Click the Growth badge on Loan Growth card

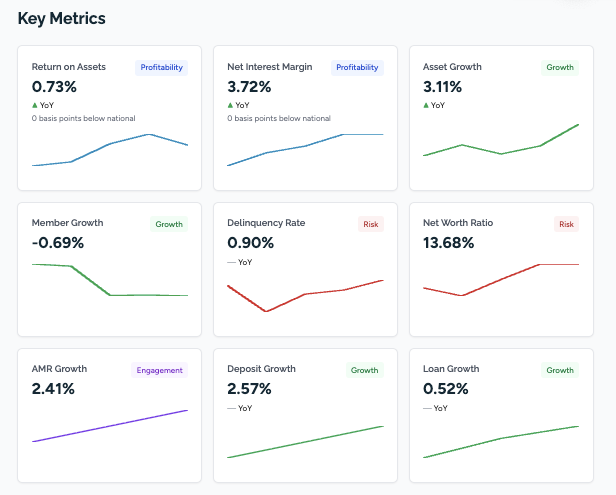[560, 370]
